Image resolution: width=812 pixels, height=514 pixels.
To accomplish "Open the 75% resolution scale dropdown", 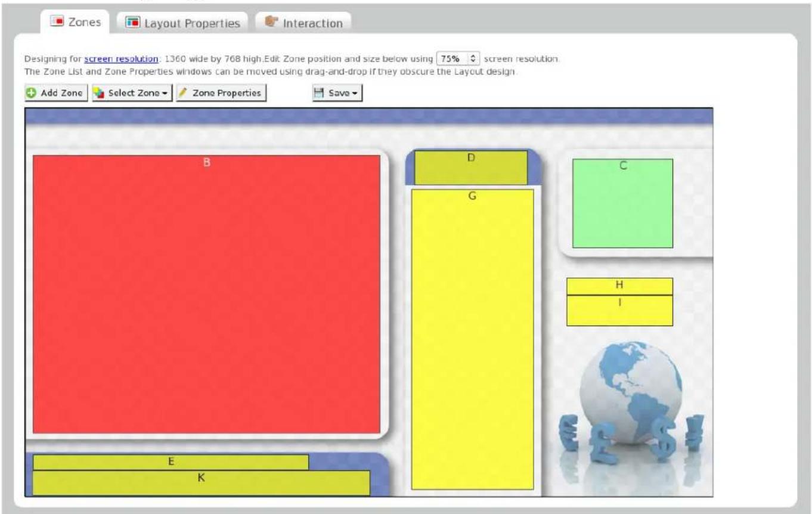I will (x=458, y=59).
